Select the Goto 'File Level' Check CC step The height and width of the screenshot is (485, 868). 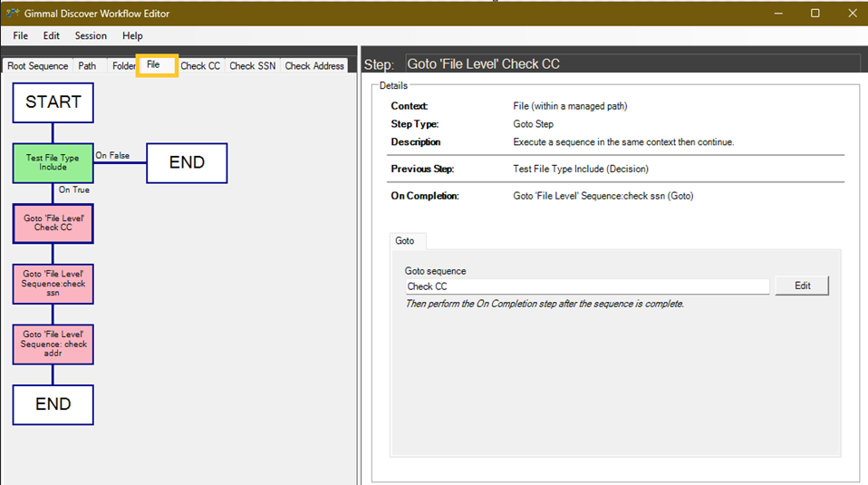click(53, 223)
